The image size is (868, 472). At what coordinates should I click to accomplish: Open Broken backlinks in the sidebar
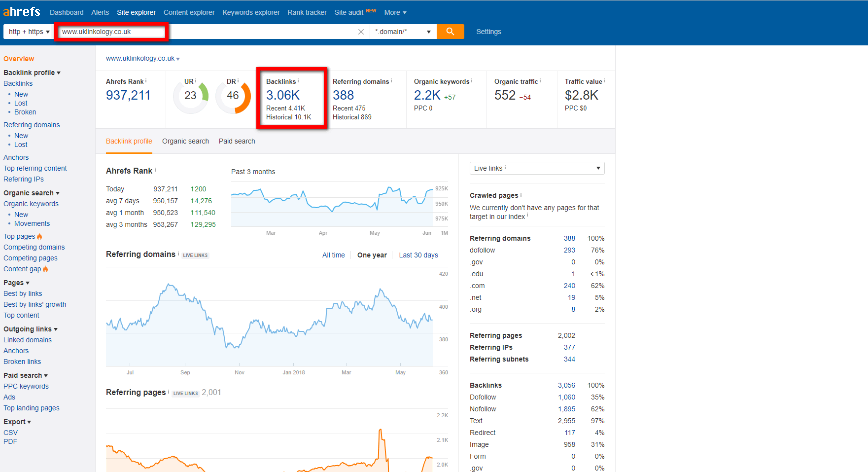click(x=25, y=112)
